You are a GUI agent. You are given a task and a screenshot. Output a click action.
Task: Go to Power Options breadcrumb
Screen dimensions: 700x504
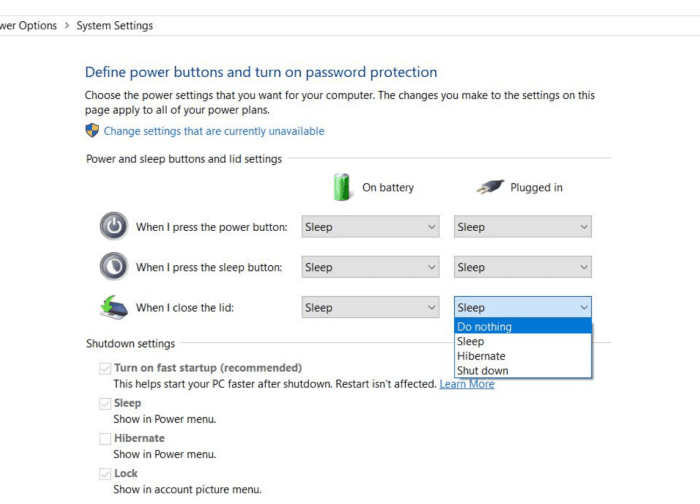click(x=29, y=25)
